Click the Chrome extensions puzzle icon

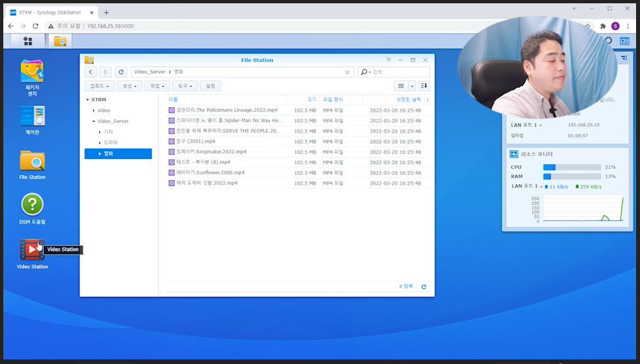tap(603, 26)
